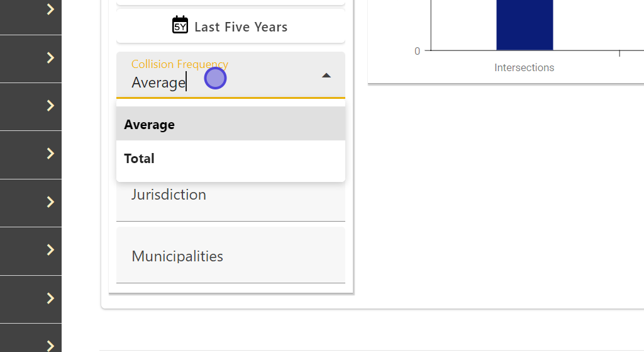Click the dark blue Intersections bar
The image size is (644, 352).
click(525, 25)
